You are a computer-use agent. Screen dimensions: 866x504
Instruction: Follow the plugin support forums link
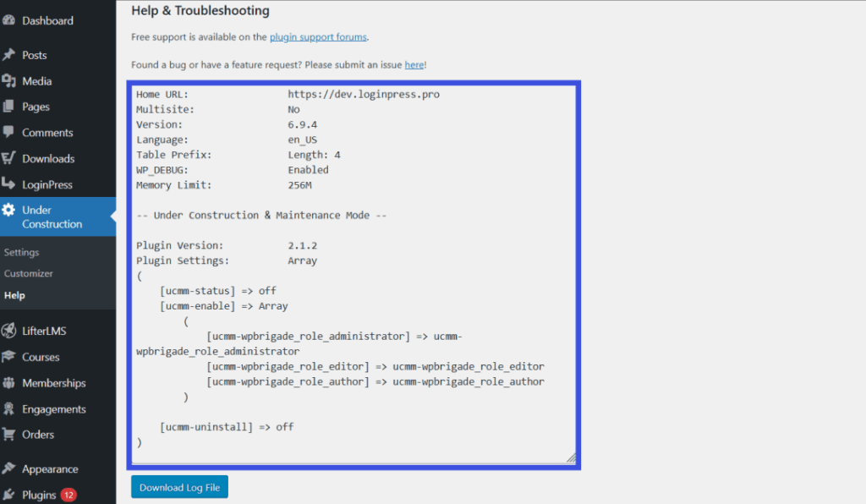318,36
